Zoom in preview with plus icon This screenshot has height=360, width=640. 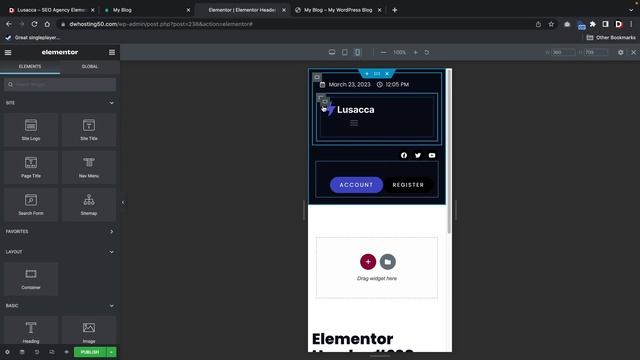416,52
